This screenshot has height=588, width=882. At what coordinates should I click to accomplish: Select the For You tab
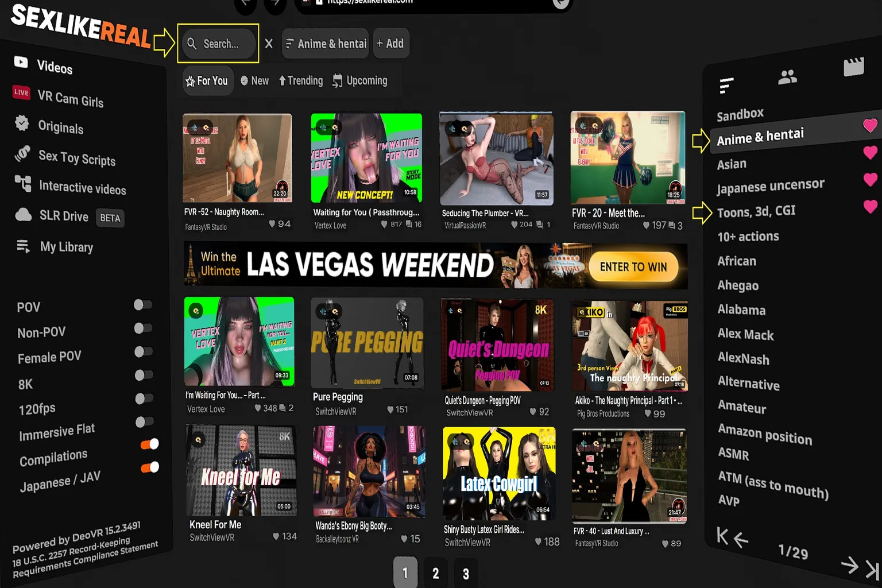pos(207,81)
